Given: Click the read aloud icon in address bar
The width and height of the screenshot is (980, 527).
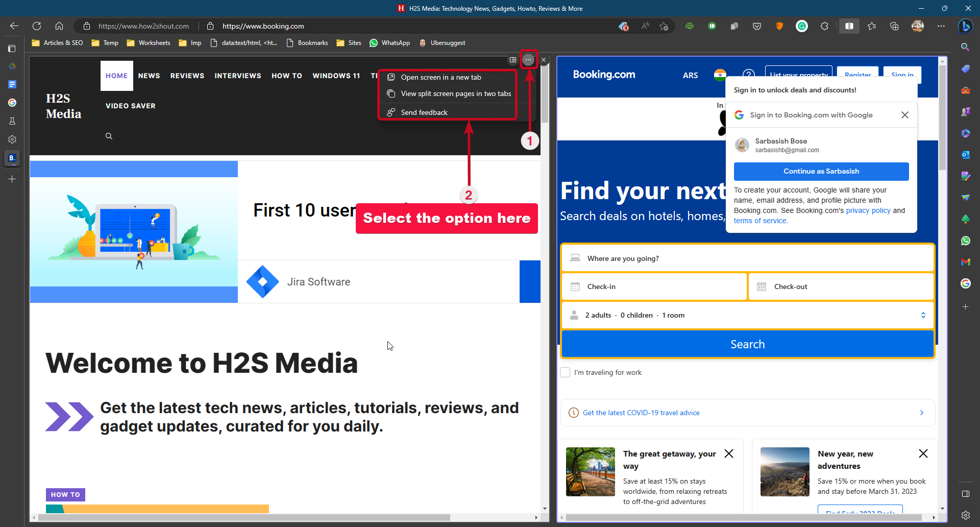Looking at the screenshot, I should [x=645, y=26].
